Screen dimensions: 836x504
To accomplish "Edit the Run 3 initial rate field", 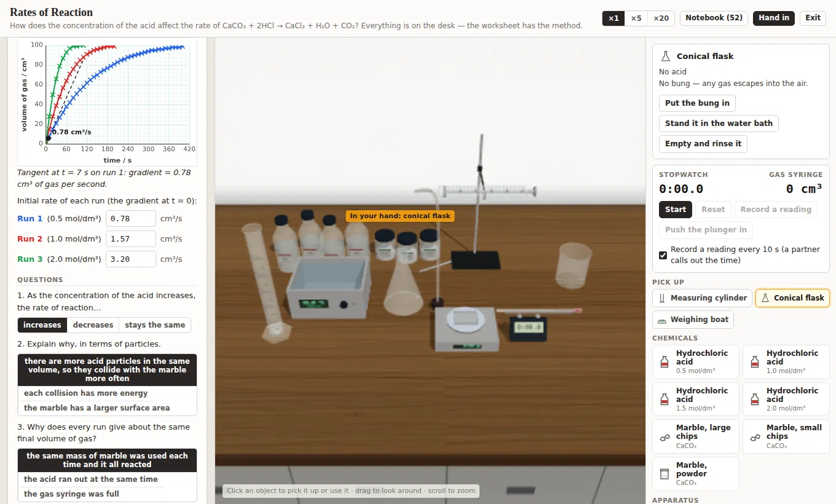I will pyautogui.click(x=131, y=259).
